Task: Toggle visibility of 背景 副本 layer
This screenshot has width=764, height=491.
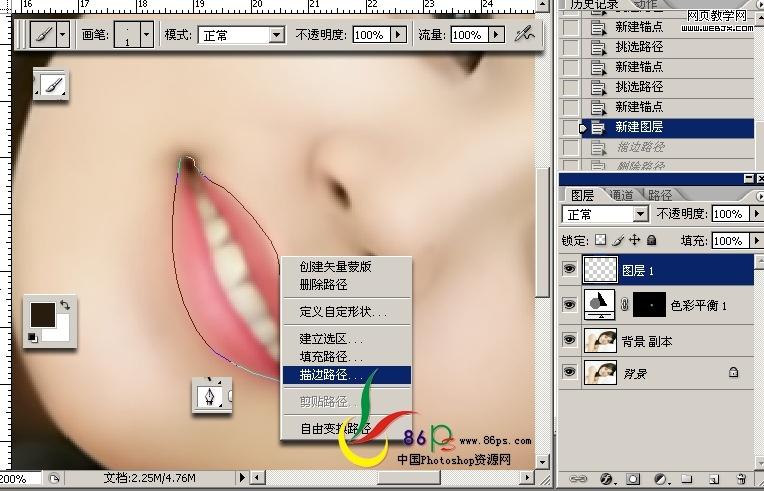Action: point(569,340)
